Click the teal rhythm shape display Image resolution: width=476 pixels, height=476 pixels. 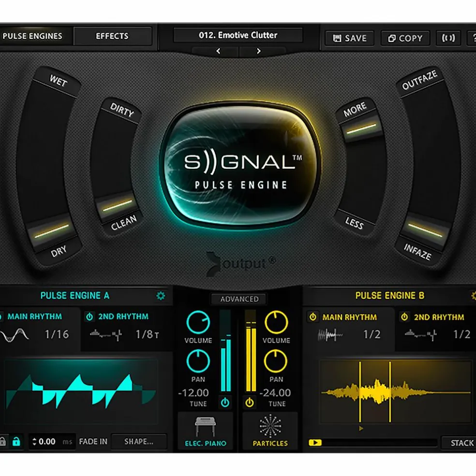click(x=81, y=392)
